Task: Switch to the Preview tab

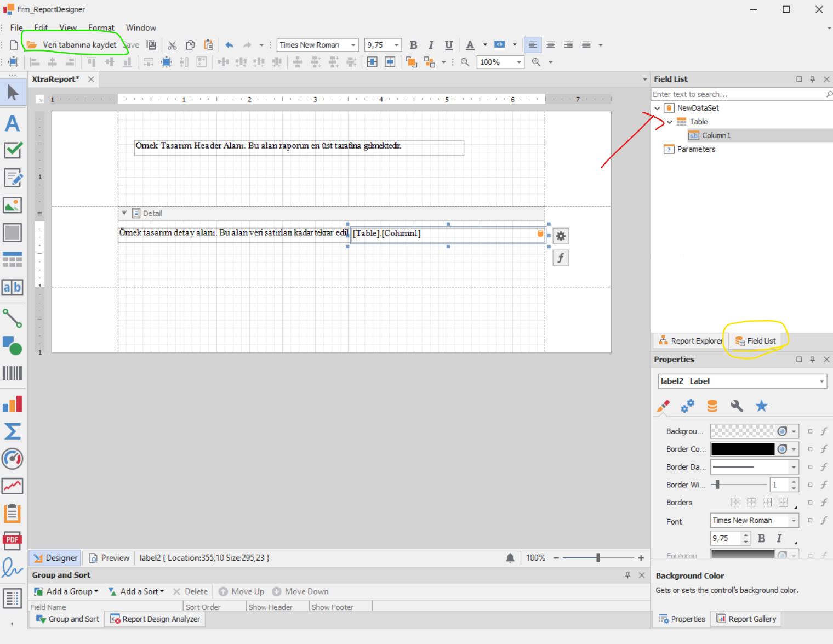Action: coord(110,558)
